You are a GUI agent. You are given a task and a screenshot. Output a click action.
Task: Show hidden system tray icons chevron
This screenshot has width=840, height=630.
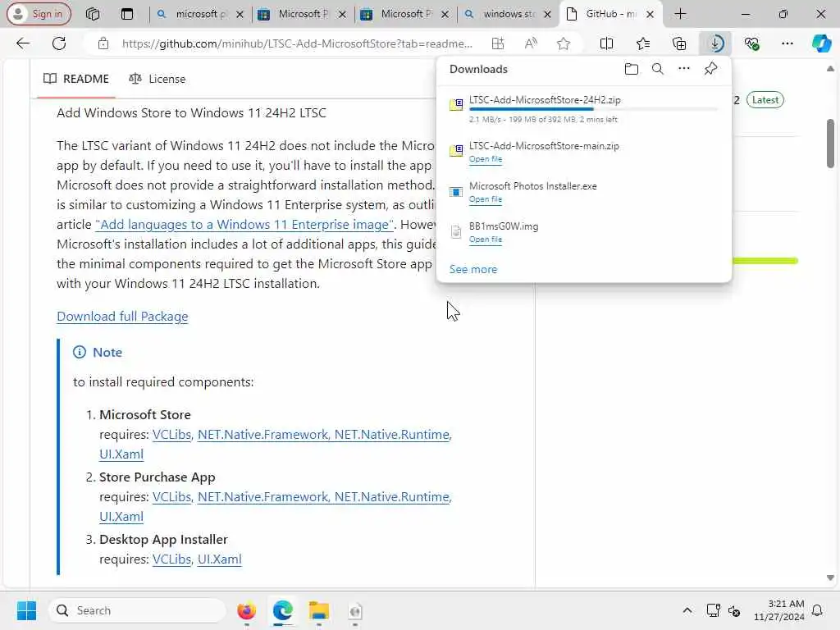687,610
